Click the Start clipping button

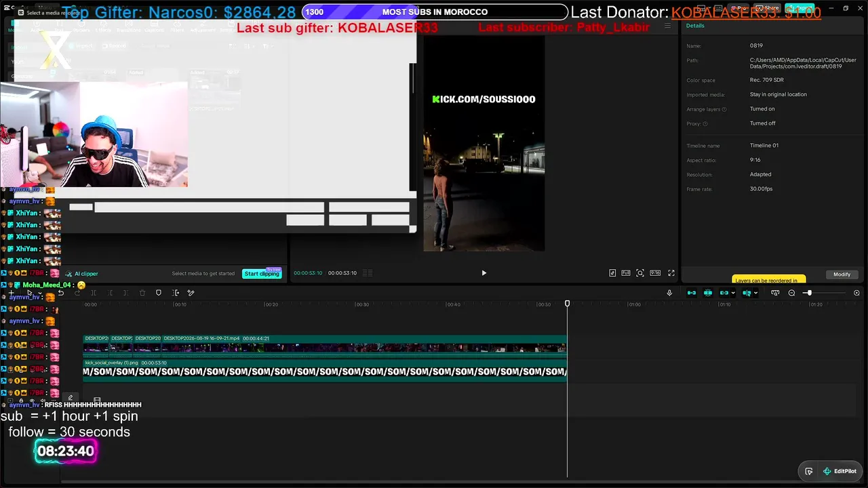(x=262, y=274)
